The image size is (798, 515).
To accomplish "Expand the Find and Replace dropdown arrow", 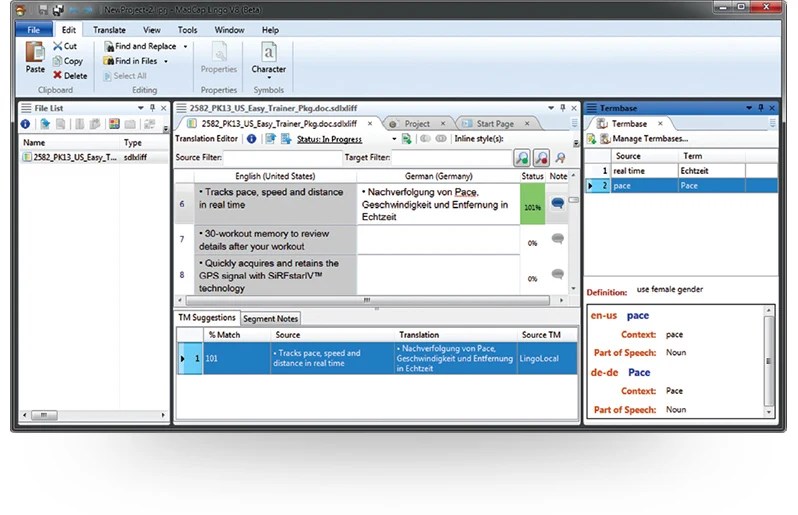I will tap(185, 46).
